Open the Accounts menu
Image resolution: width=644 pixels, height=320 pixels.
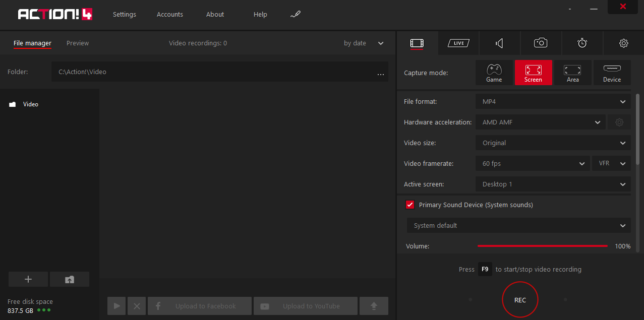pyautogui.click(x=170, y=14)
